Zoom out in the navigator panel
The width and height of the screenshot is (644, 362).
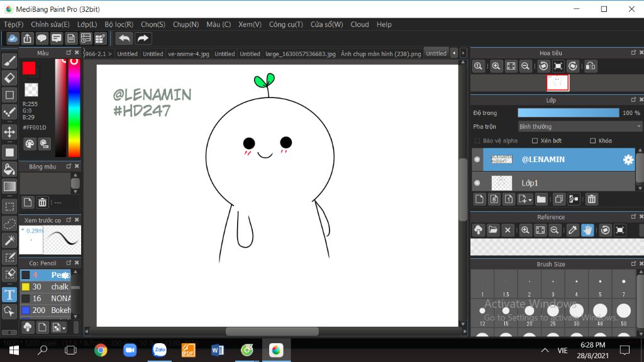pos(525,66)
